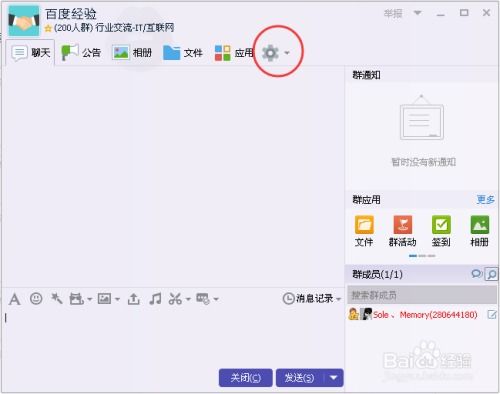This screenshot has height=394, width=500.
Task: Open the 签到 check-in app icon
Action: [x=441, y=231]
